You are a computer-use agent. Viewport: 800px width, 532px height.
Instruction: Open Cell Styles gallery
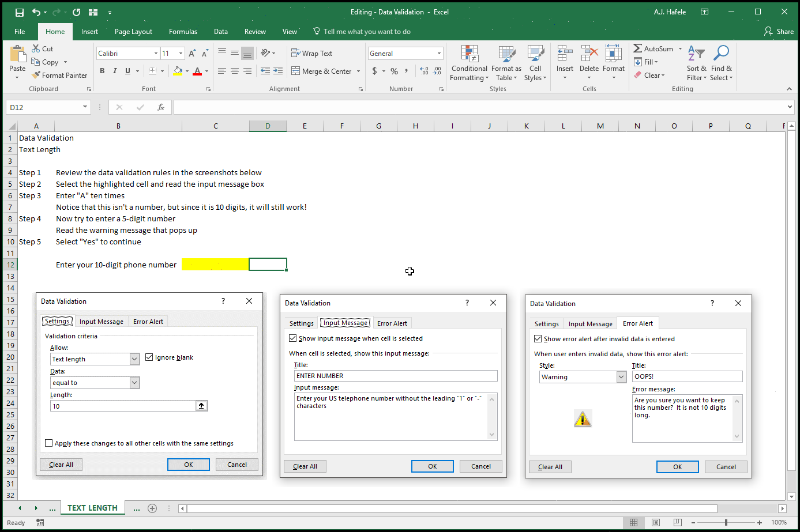coord(535,63)
